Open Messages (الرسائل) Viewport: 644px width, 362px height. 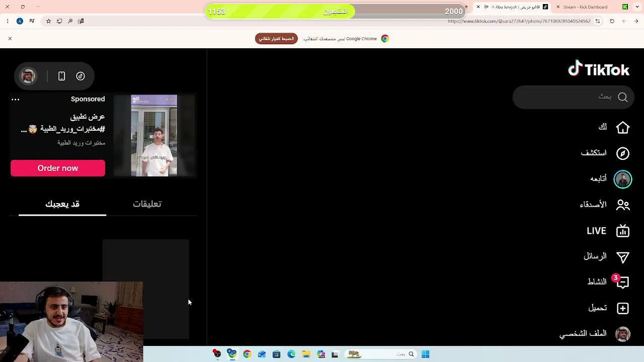pos(606,256)
